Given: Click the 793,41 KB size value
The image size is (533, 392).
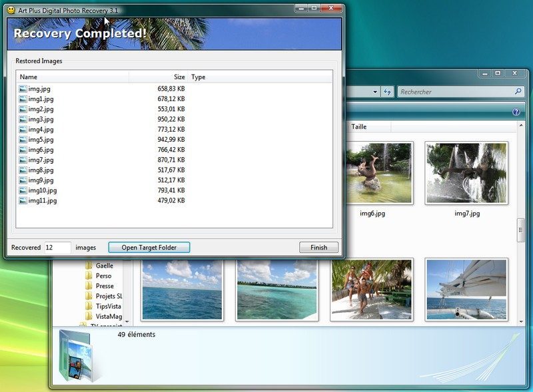Looking at the screenshot, I should coord(171,190).
